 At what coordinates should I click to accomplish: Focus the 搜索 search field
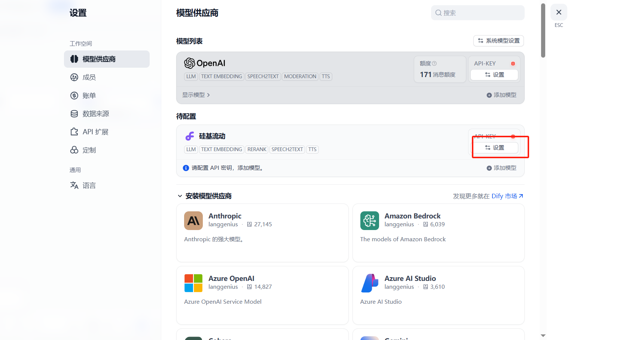477,13
